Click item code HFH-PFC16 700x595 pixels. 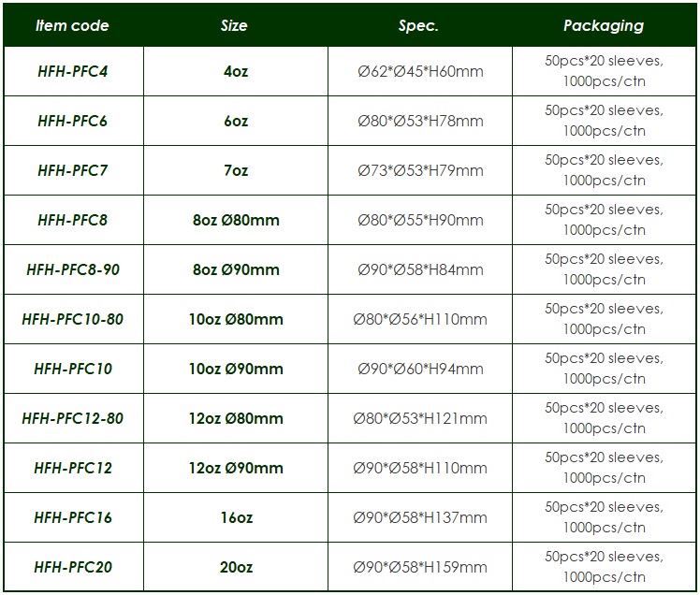point(72,517)
